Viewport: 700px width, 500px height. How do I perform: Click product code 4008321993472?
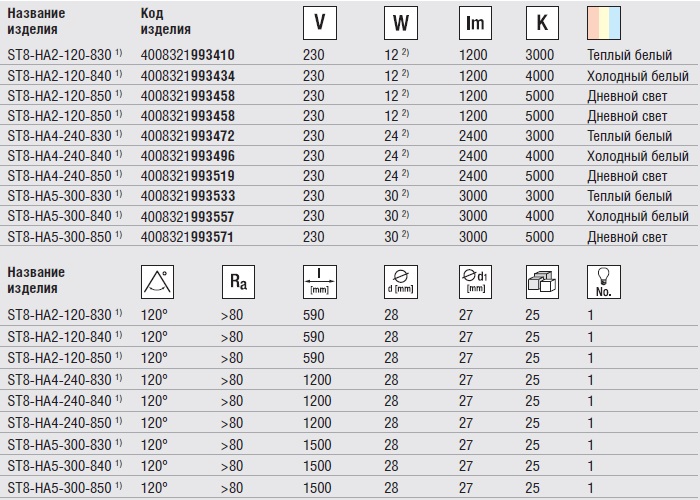pos(189,136)
